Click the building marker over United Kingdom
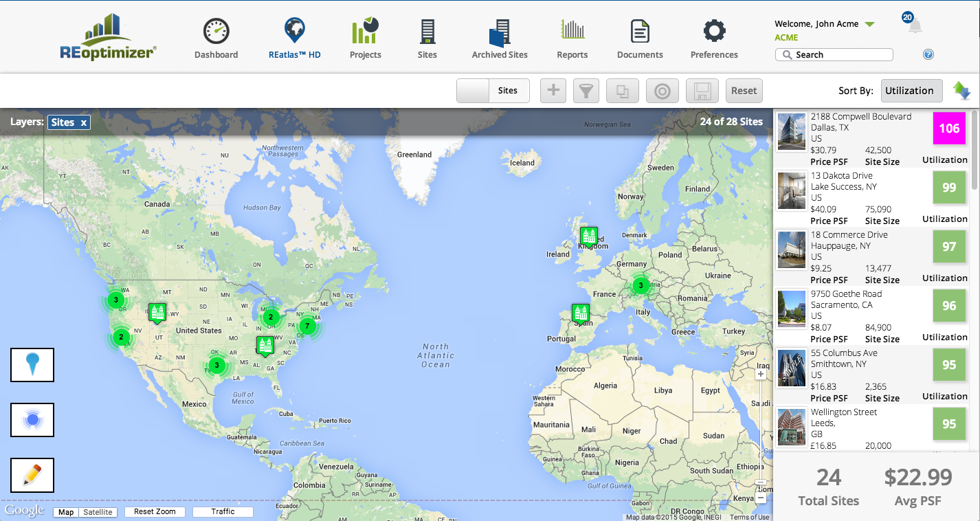 [x=589, y=236]
